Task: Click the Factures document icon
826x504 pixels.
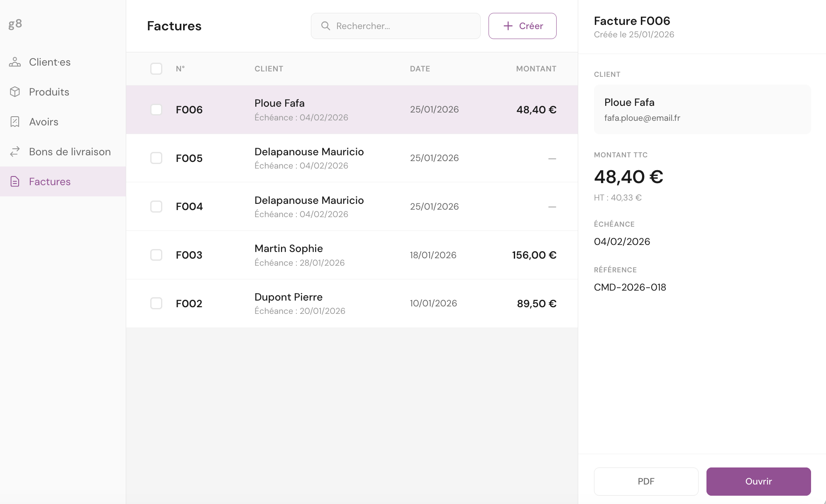Action: tap(15, 182)
